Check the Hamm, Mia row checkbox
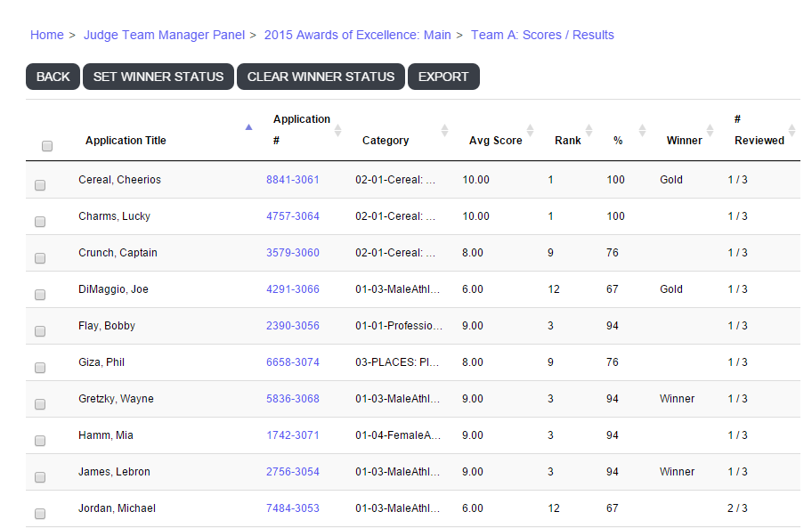The width and height of the screenshot is (812, 528). coord(40,441)
